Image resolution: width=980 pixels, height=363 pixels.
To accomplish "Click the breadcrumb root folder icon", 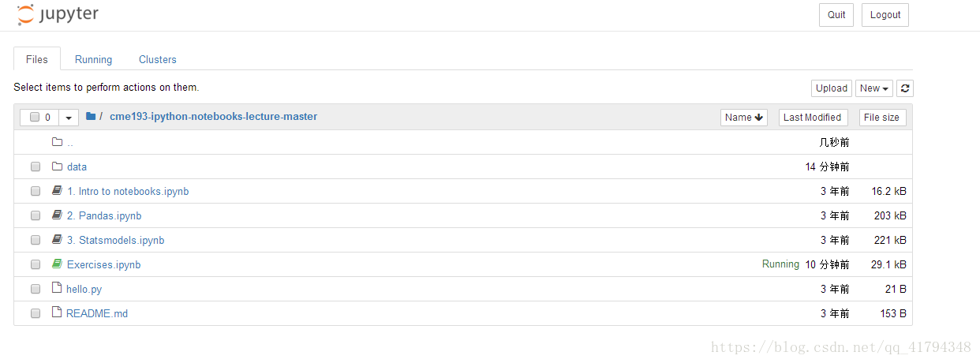I will coord(91,117).
